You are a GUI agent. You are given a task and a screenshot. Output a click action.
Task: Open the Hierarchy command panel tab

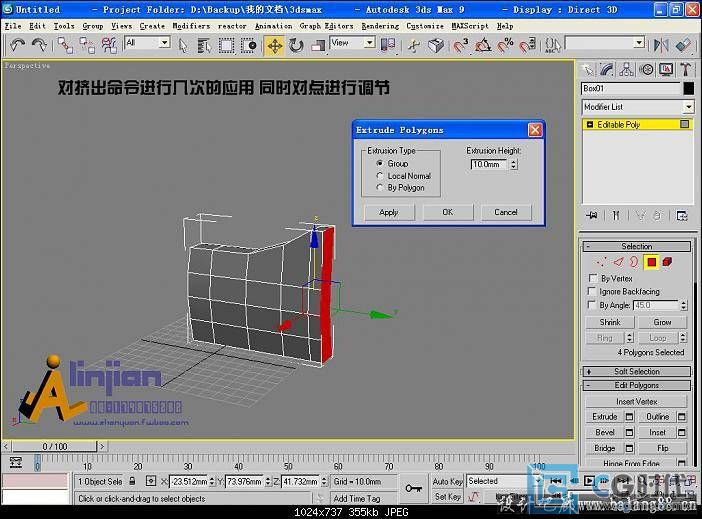pyautogui.click(x=626, y=70)
